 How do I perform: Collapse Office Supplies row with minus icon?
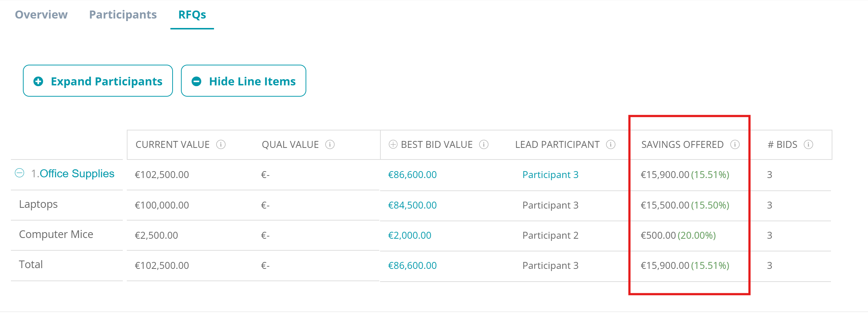[x=20, y=173]
